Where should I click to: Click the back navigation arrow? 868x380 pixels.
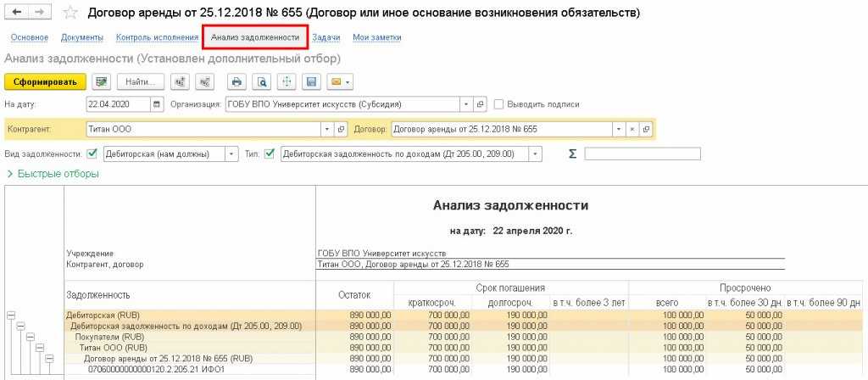pos(17,14)
